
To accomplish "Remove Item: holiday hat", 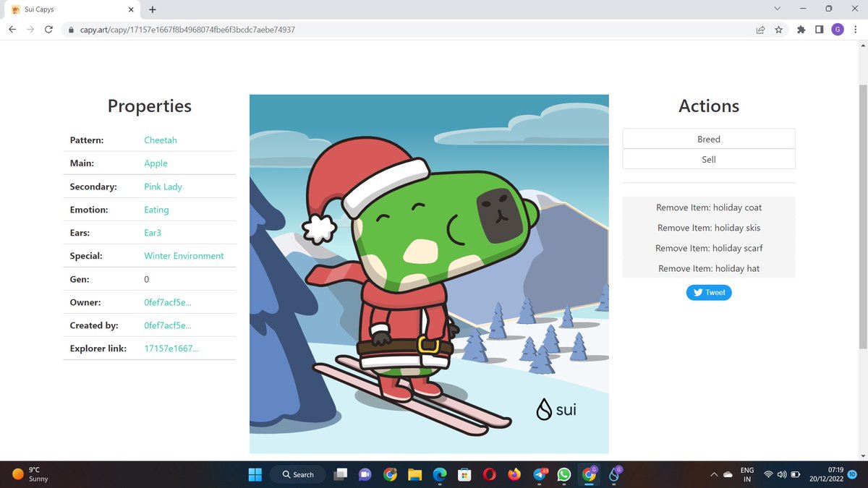I will (x=709, y=268).
